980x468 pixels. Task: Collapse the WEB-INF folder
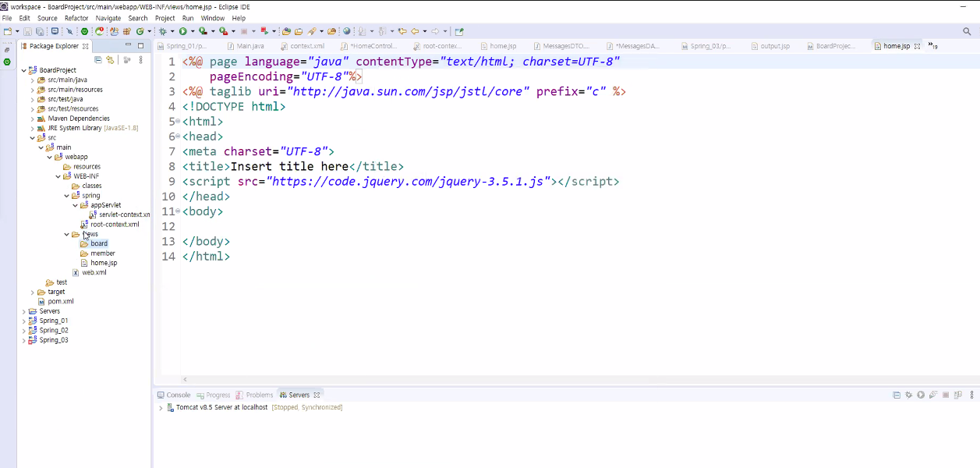(58, 176)
